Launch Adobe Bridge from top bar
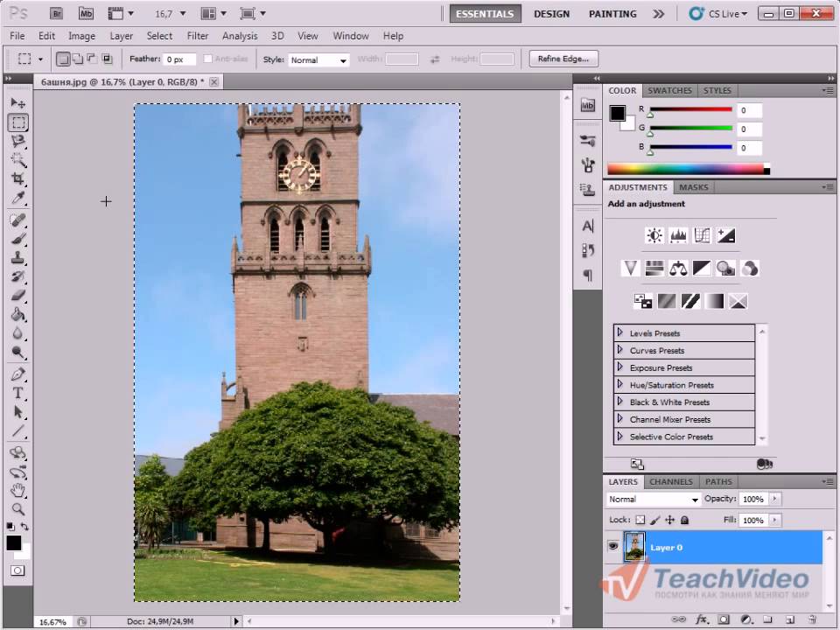Screen dimensions: 840x630 pyautogui.click(x=57, y=14)
